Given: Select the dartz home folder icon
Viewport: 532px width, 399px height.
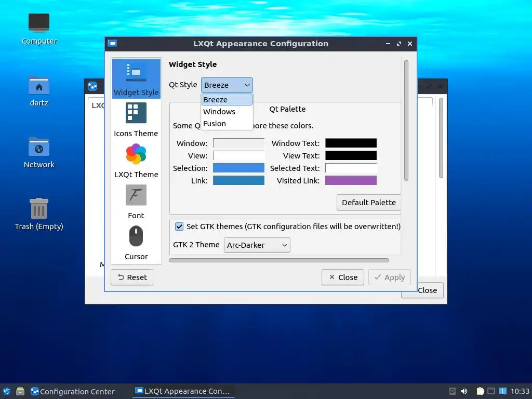Looking at the screenshot, I should (x=39, y=91).
